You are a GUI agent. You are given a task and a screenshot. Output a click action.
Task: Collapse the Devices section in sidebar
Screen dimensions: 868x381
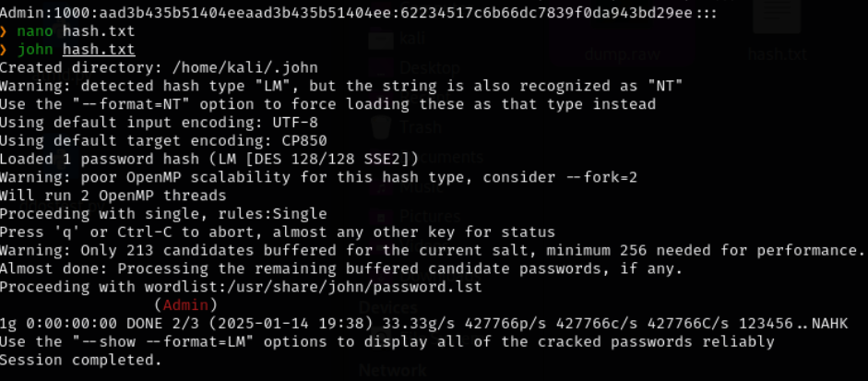[388, 307]
